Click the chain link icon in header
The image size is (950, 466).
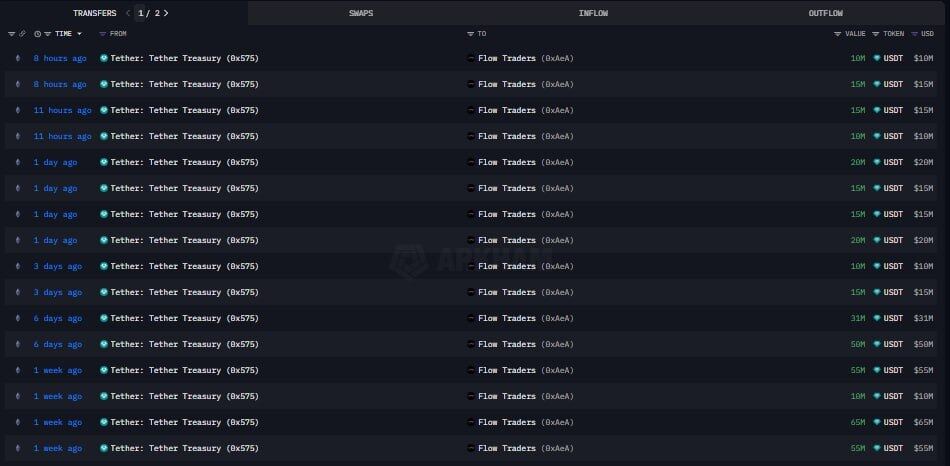tap(22, 34)
